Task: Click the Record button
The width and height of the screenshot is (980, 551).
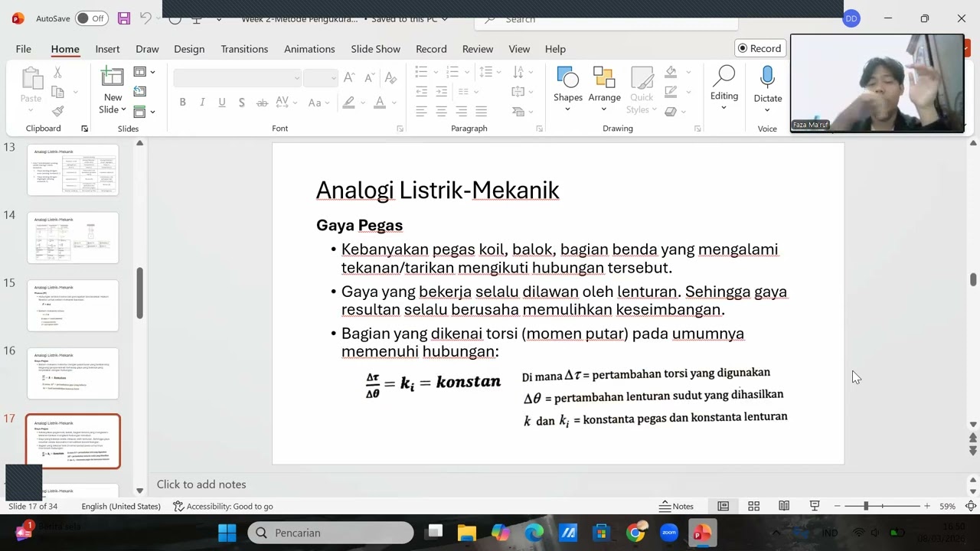Action: tap(759, 48)
